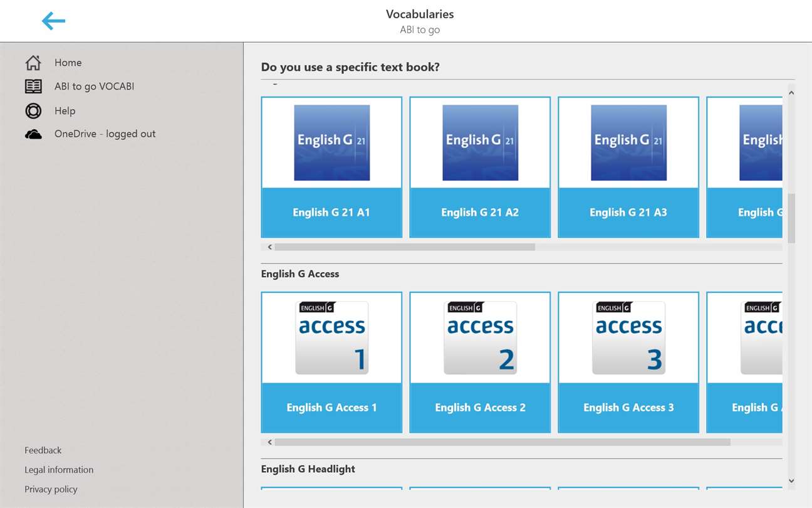Click the English G Access 3 label

tap(628, 408)
